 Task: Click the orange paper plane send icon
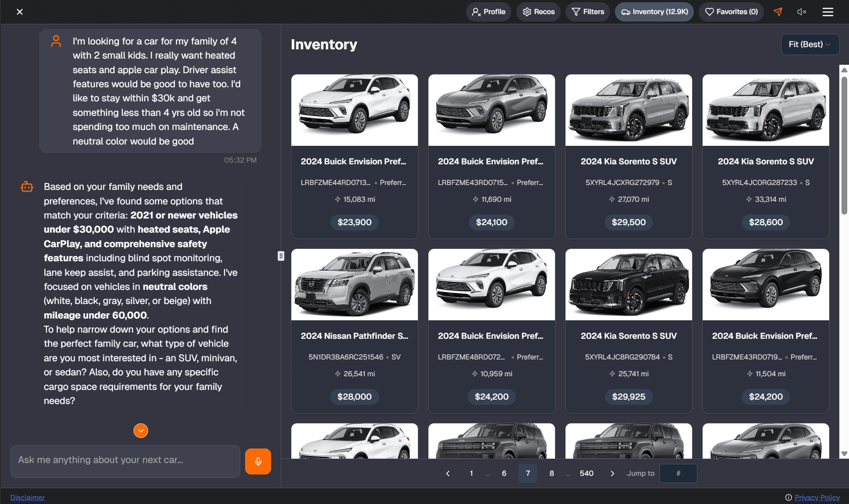[x=778, y=12]
